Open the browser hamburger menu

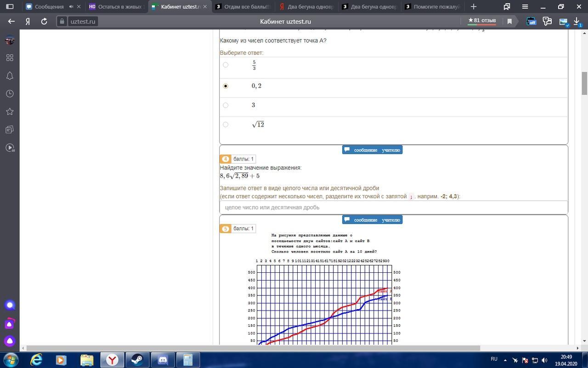tap(525, 6)
